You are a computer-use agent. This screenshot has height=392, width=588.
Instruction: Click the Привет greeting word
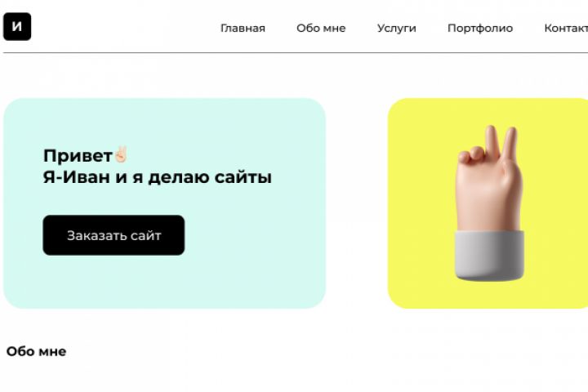[x=78, y=155]
